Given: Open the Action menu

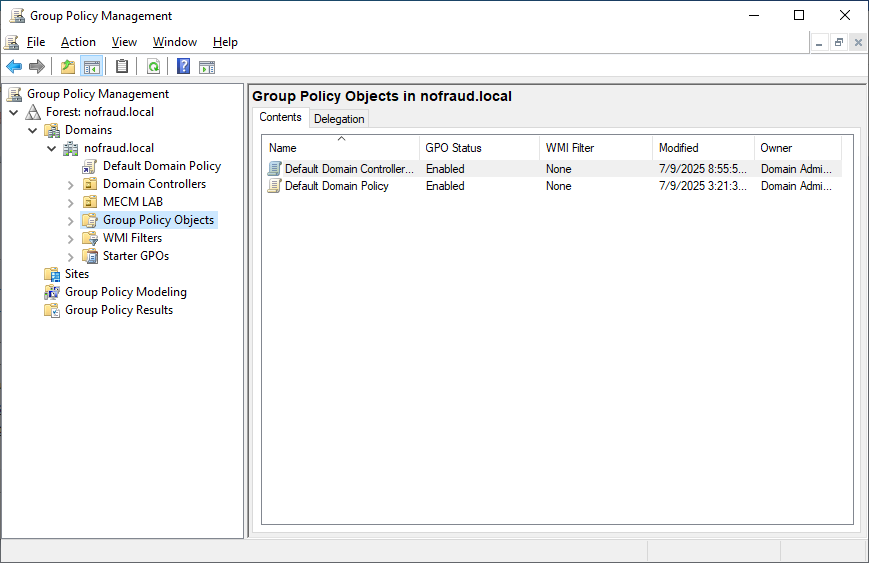Looking at the screenshot, I should point(78,42).
